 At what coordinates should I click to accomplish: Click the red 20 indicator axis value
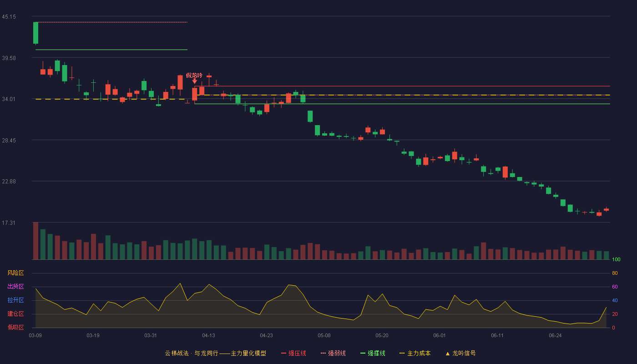tap(615, 314)
